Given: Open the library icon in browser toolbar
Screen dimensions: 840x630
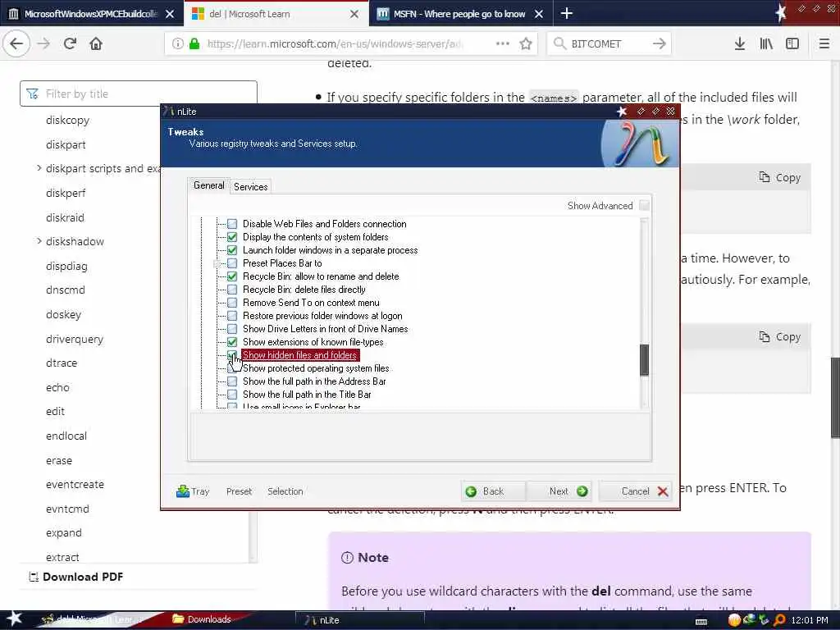Looking at the screenshot, I should coord(766,43).
